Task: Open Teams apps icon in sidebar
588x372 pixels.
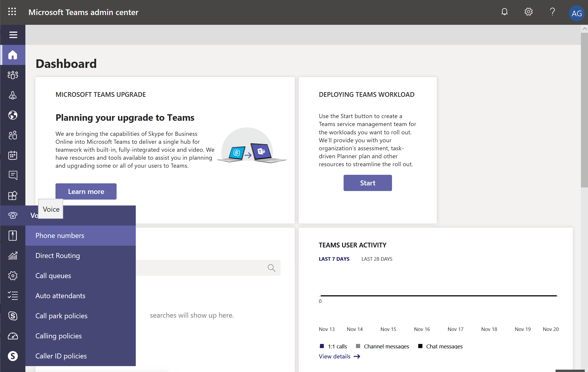Action: (13, 195)
